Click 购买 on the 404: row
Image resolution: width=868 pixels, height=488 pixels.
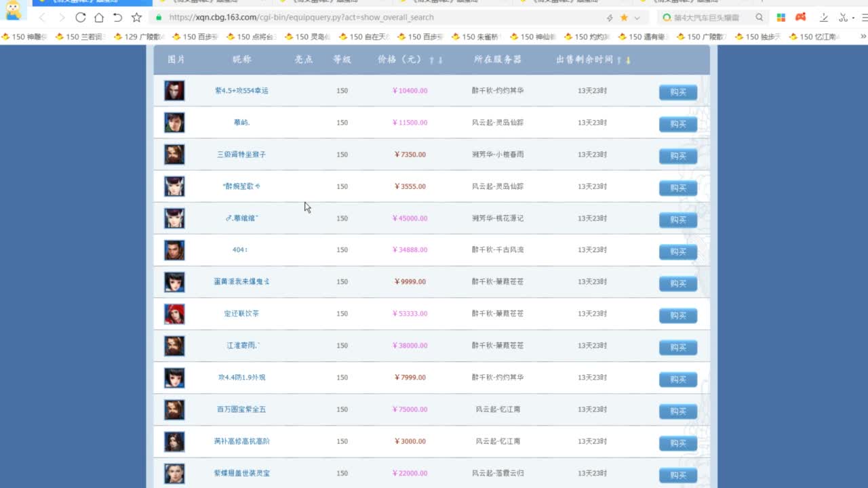tap(678, 251)
